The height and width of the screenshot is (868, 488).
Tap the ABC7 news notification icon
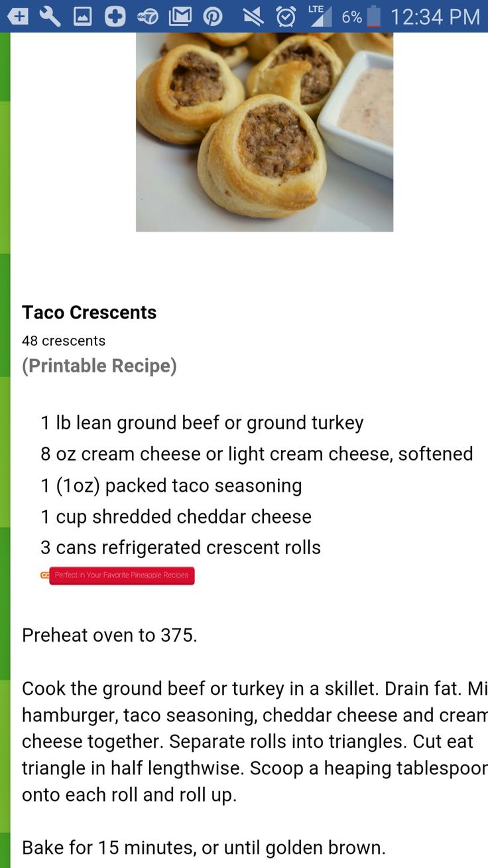click(x=147, y=16)
